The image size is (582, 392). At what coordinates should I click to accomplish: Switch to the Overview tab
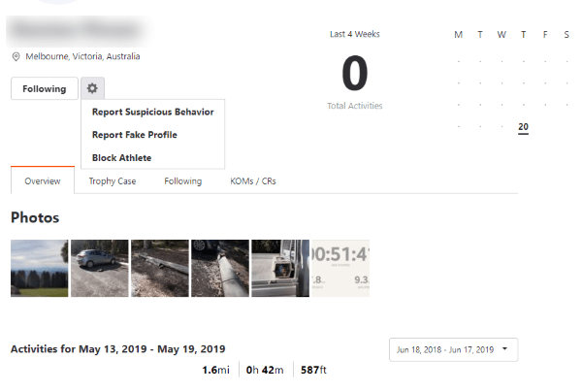tap(43, 181)
